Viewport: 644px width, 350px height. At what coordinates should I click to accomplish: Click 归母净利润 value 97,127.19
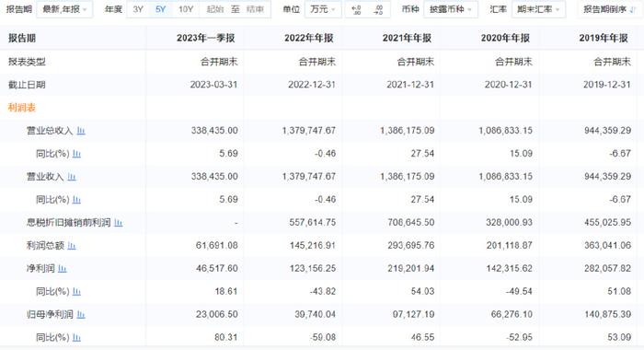pyautogui.click(x=413, y=315)
